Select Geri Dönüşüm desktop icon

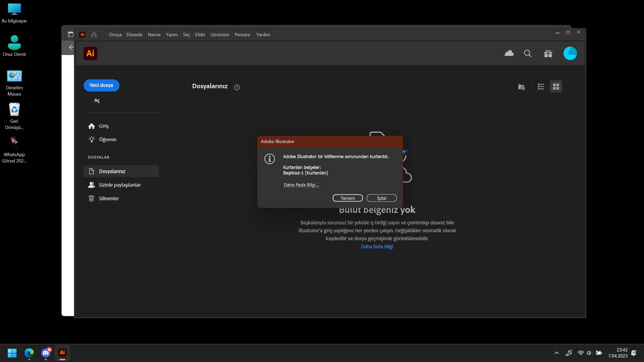(14, 116)
